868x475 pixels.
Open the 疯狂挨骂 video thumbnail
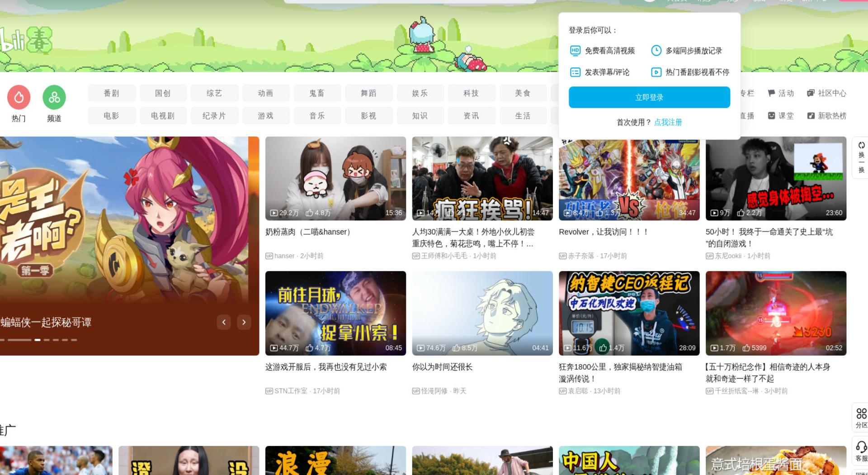pyautogui.click(x=482, y=178)
